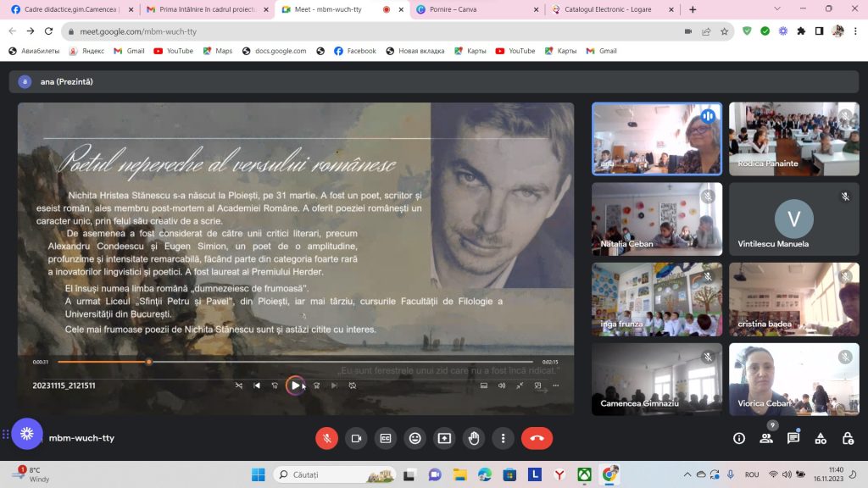
Task: Click the video progress slider
Action: [295, 362]
